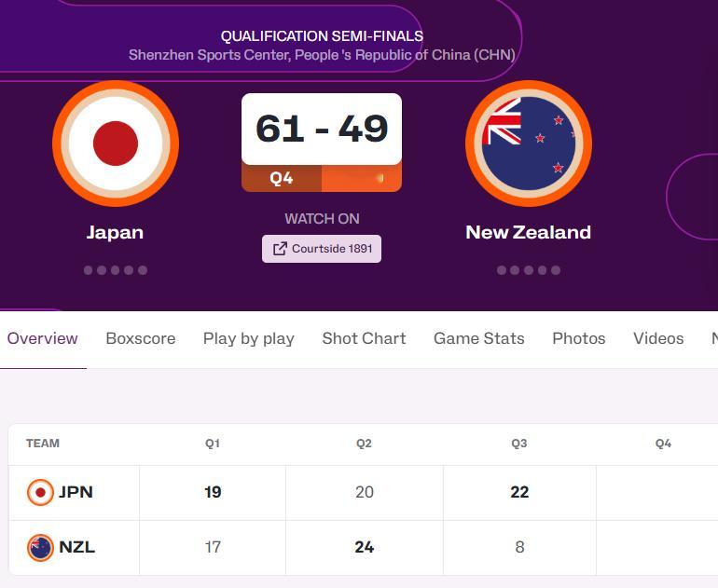The image size is (718, 588).
Task: Click the external link icon beside Courtside 1891
Action: point(280,249)
